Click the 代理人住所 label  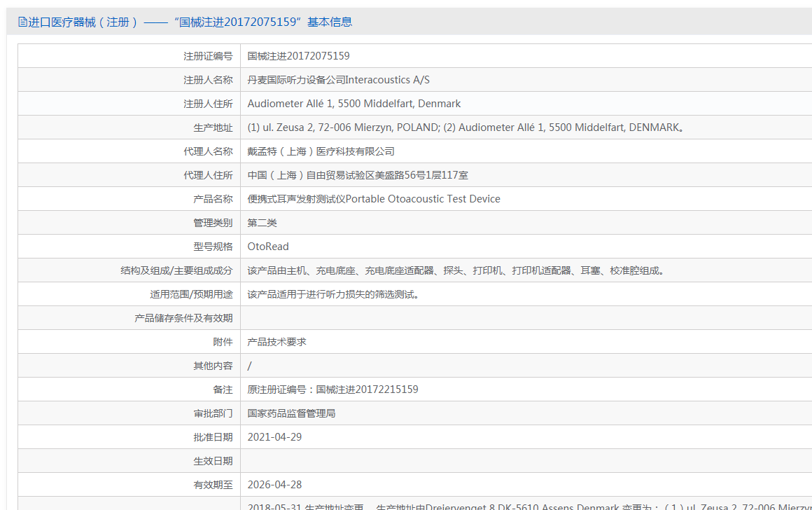[x=208, y=175]
